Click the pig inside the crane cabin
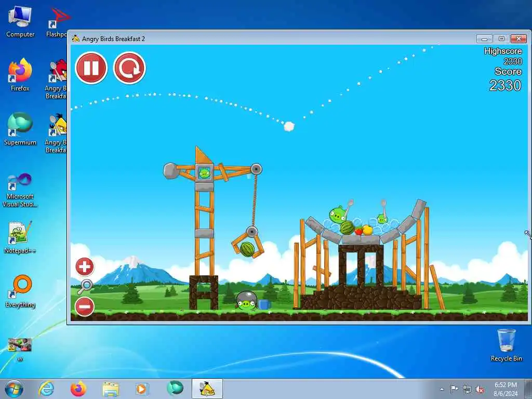 pos(204,174)
